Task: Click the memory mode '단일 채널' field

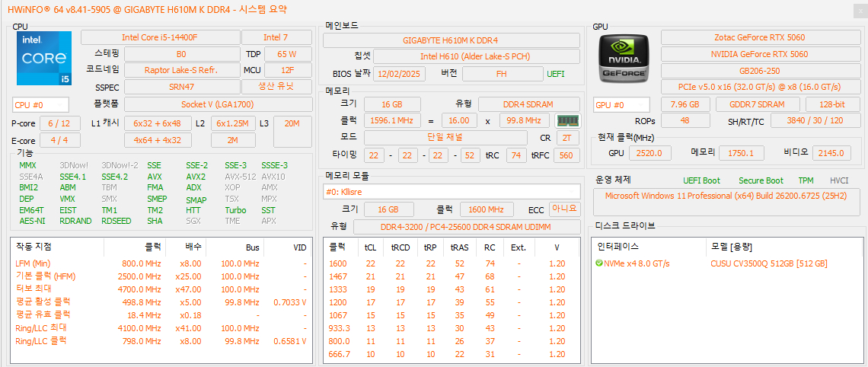Action: coord(445,137)
